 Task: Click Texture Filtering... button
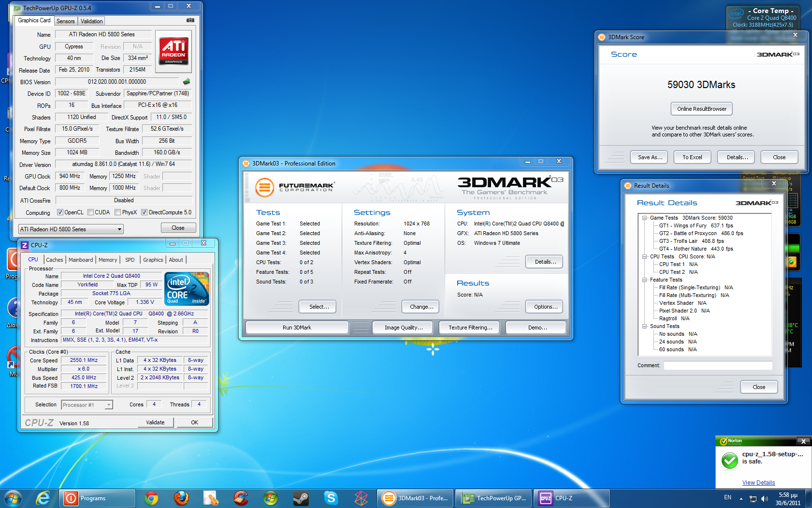click(x=470, y=328)
